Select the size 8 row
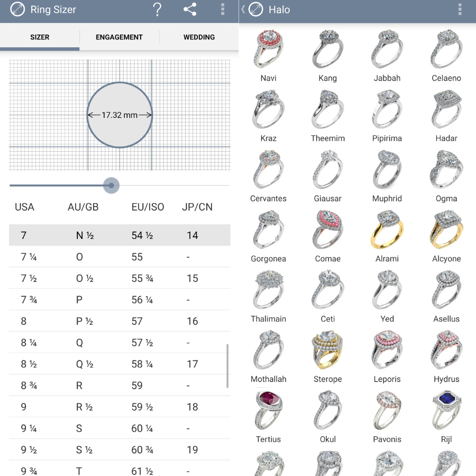The width and height of the screenshot is (476, 476). point(120,321)
